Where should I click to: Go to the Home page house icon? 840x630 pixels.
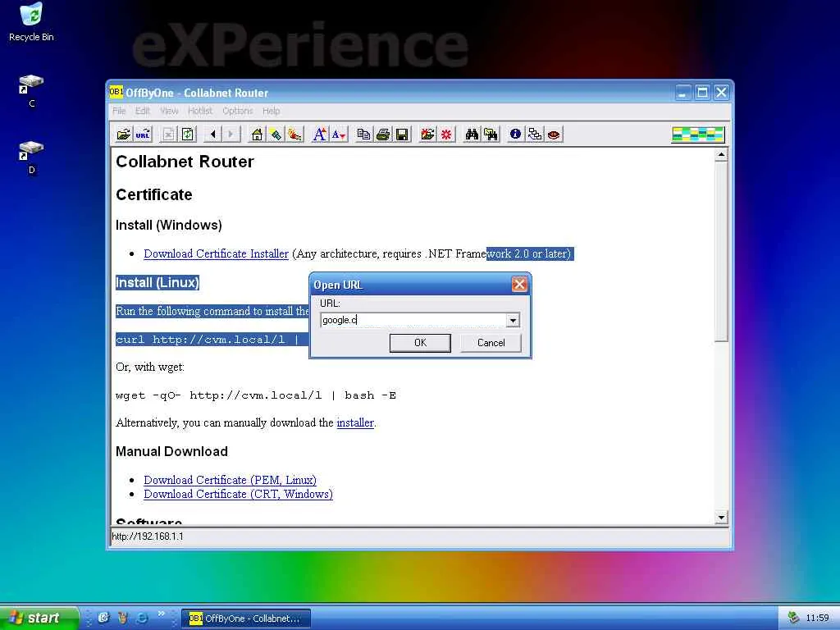[257, 134]
